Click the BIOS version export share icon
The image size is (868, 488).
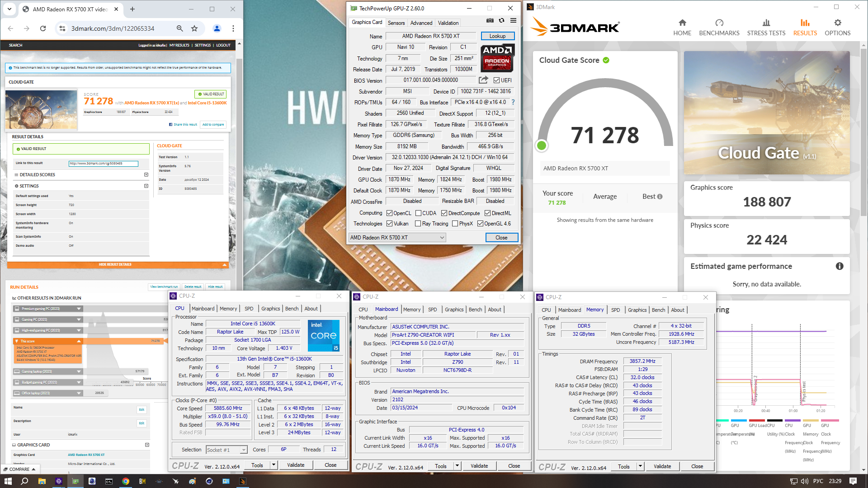coord(483,80)
